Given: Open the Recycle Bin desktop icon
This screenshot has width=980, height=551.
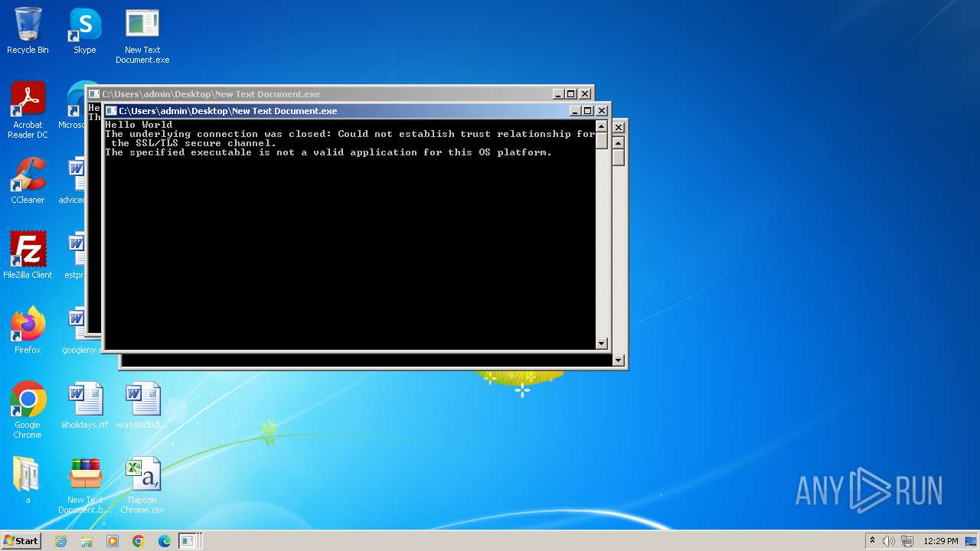Looking at the screenshot, I should tap(28, 31).
